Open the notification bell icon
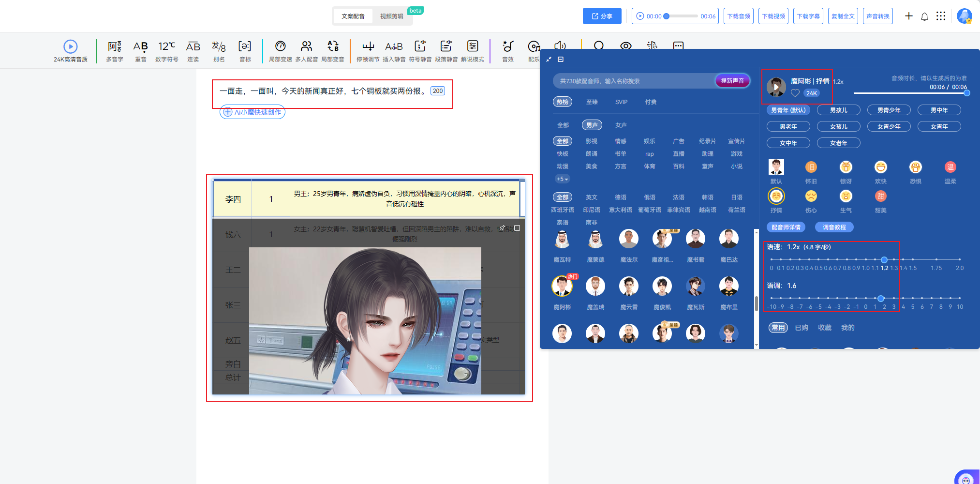The width and height of the screenshot is (980, 484). coord(924,16)
